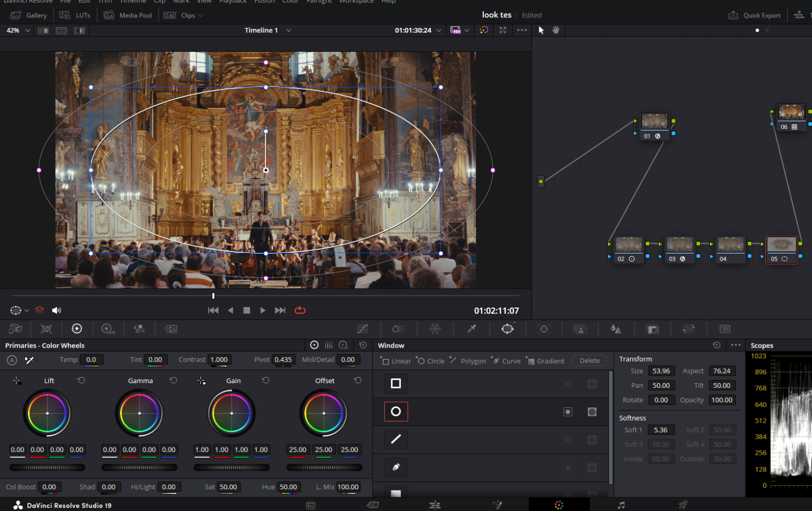812x511 pixels.
Task: Open the HDR color wheels palette
Action: (x=108, y=329)
